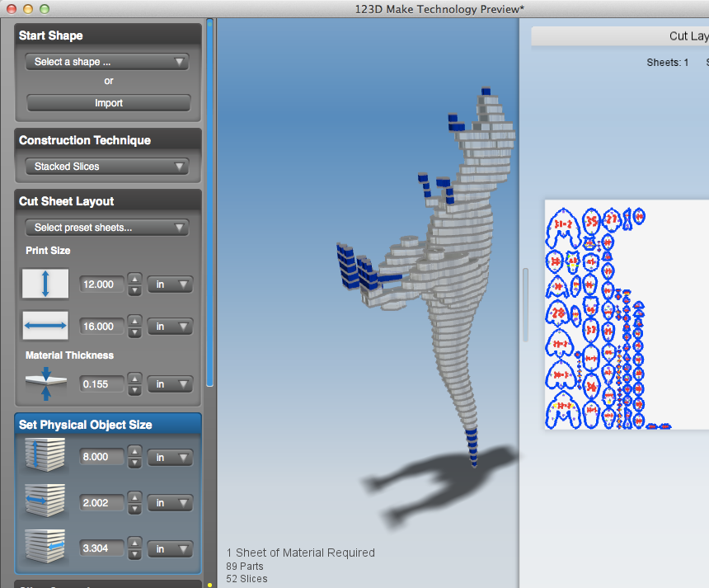Decrease the 2.002 object width with stepper down

(x=134, y=508)
